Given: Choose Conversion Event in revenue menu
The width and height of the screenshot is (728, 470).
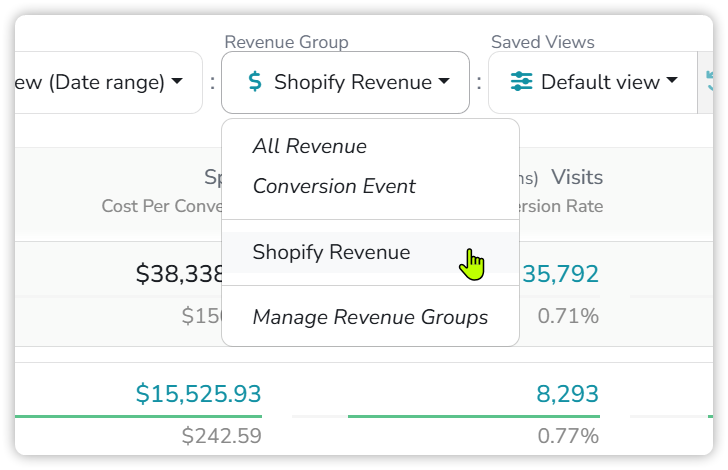Looking at the screenshot, I should 370,186.
